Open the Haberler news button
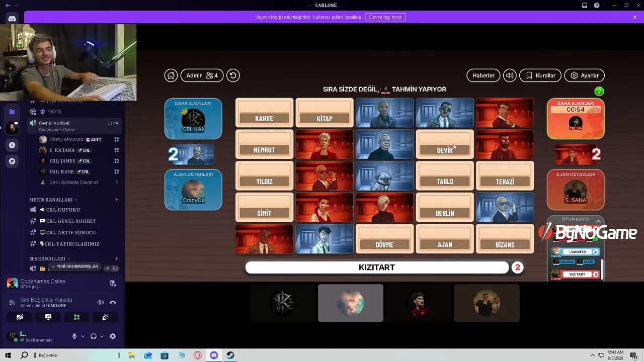644x362 pixels. [x=484, y=75]
